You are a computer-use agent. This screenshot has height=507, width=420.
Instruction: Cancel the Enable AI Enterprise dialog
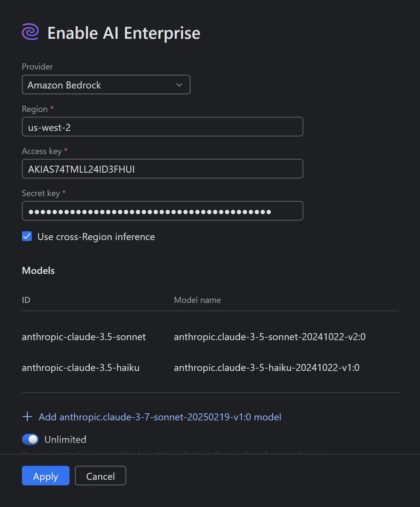[101, 476]
